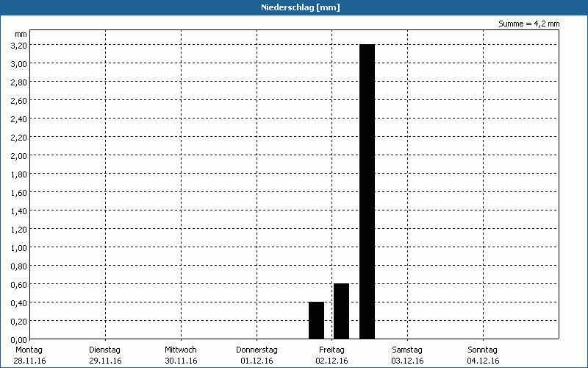
Task: Click the '1,80' y-axis value
Action: [19, 174]
